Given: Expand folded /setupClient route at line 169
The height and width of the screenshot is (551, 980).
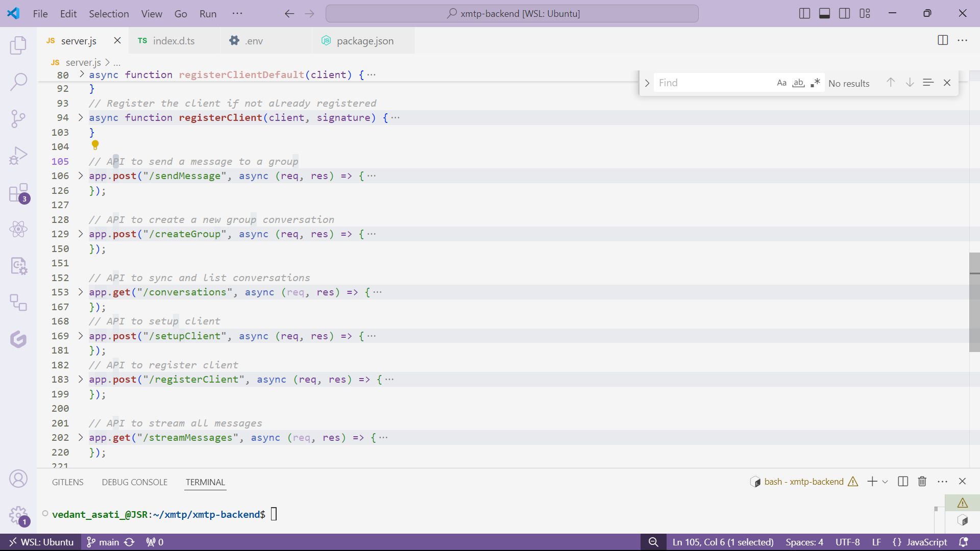Looking at the screenshot, I should click(81, 336).
